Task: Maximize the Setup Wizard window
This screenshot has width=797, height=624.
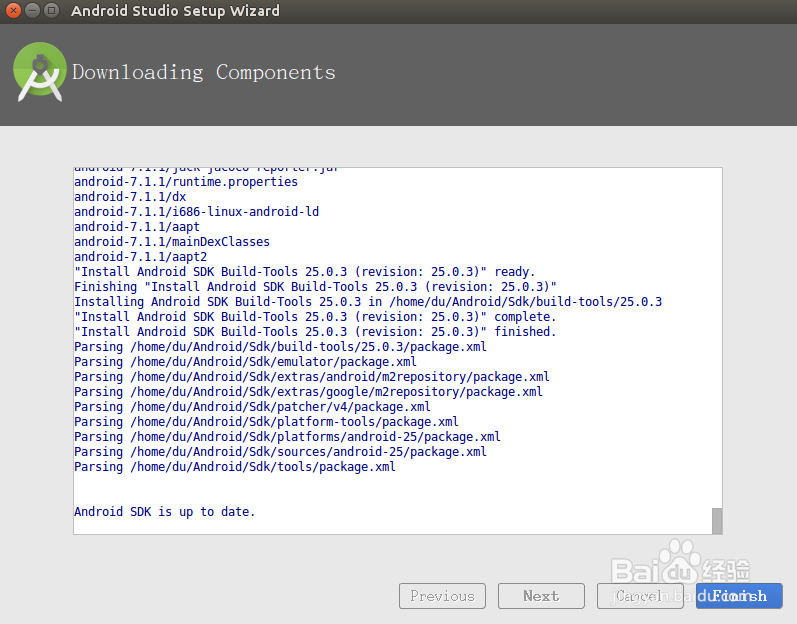Action: coord(51,11)
